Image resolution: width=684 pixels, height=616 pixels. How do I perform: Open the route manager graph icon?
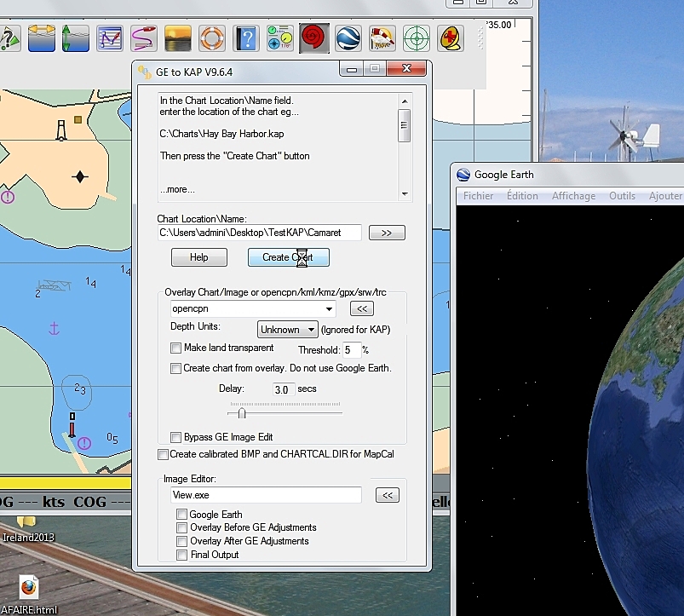[x=110, y=38]
